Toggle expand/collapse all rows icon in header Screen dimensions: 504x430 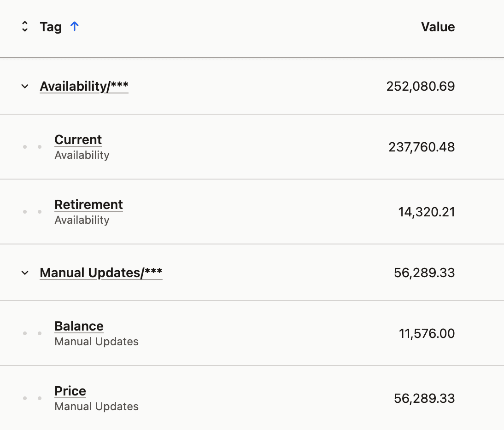[25, 27]
